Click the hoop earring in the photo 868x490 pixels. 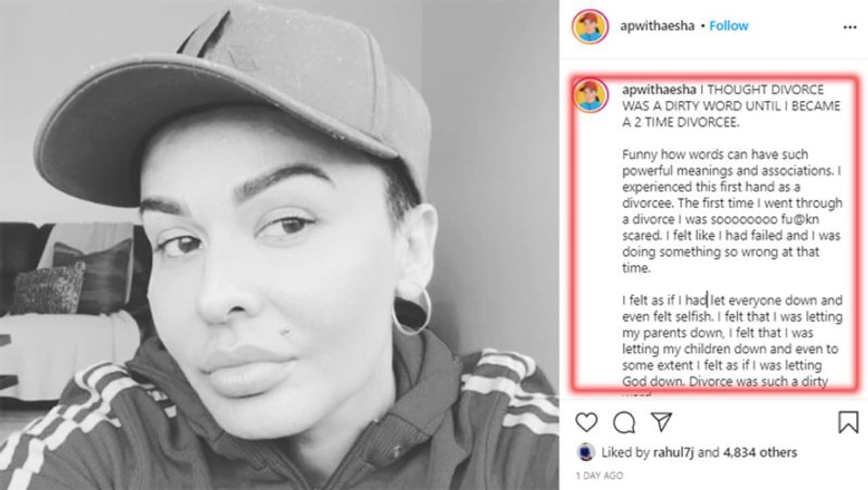(411, 309)
